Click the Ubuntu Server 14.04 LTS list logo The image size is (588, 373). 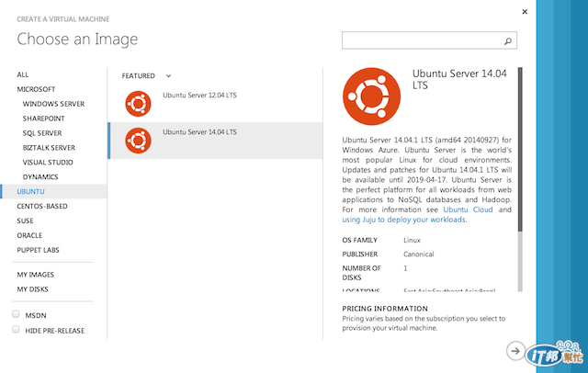[x=138, y=141]
